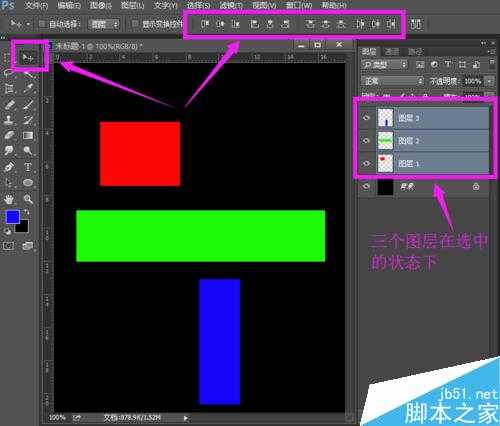The image size is (500, 426).
Task: Open the 图像(I) menu
Action: coord(101,5)
